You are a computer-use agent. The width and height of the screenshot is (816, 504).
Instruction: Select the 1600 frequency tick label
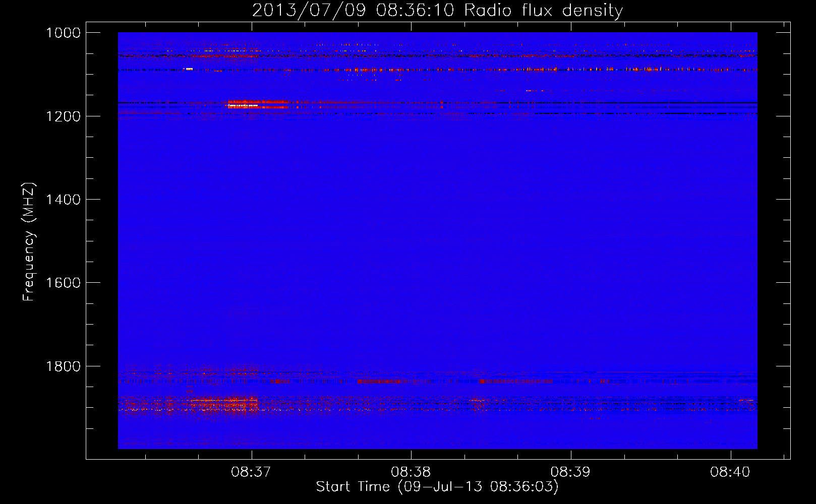[x=63, y=283]
